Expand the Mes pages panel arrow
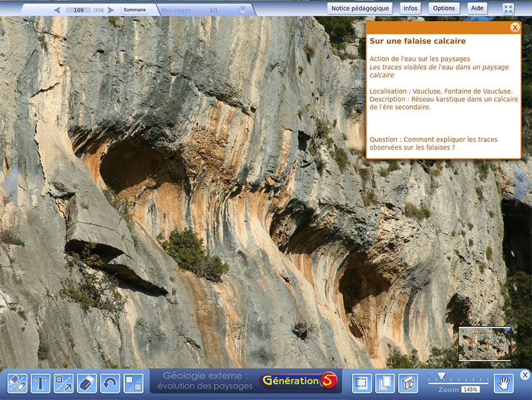The image size is (532, 400). point(243,10)
